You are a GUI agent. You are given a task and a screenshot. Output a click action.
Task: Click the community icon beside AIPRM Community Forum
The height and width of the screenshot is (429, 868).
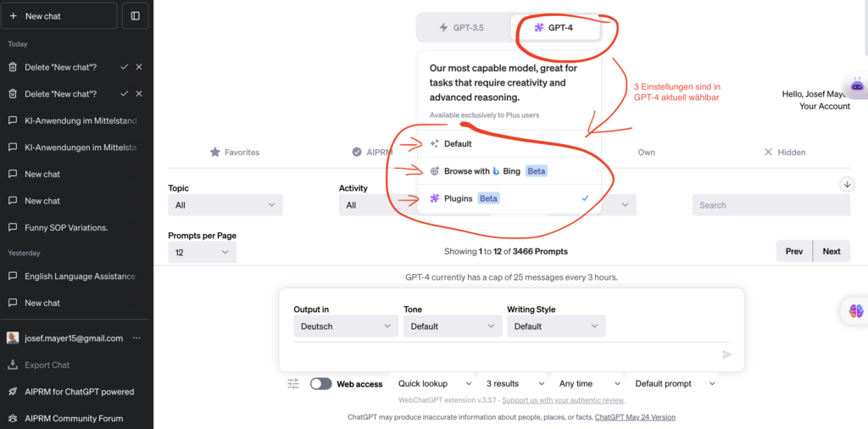(13, 419)
